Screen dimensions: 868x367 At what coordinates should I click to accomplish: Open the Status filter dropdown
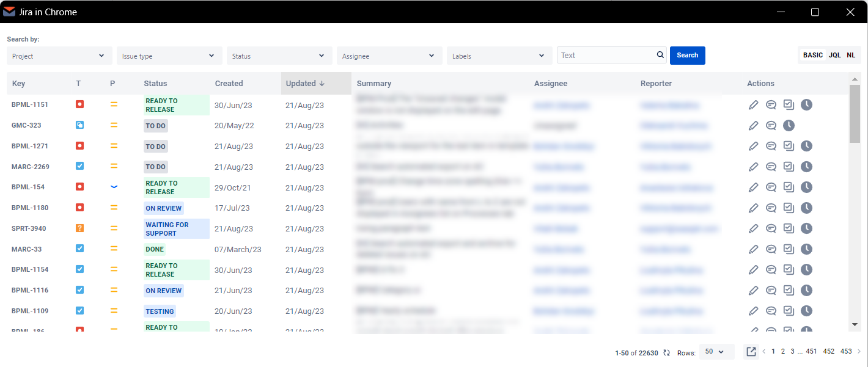[x=279, y=56]
